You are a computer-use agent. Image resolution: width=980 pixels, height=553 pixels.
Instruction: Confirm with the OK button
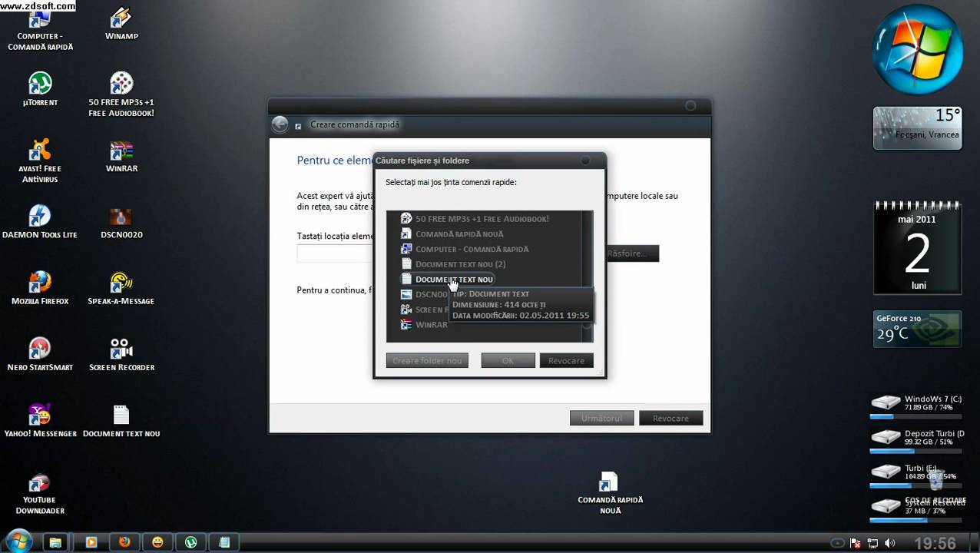click(x=508, y=360)
